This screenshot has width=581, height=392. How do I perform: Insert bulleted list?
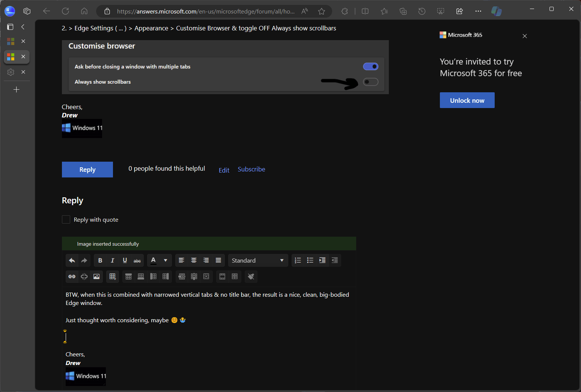point(310,260)
